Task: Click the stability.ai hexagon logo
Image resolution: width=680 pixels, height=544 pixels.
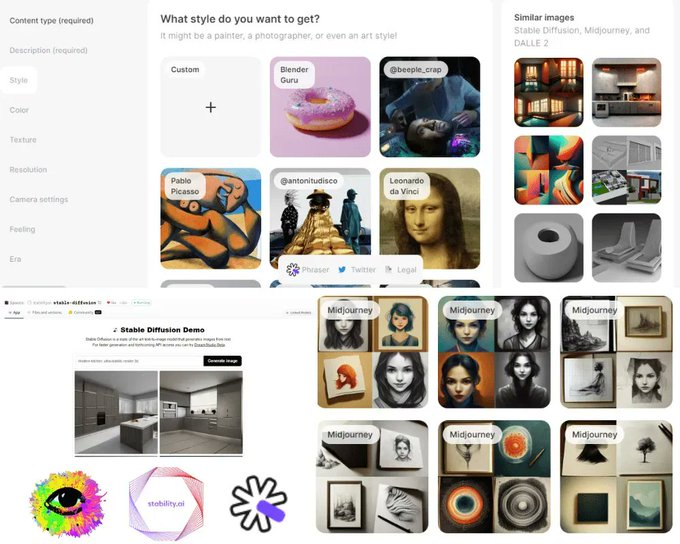Action: [166, 504]
